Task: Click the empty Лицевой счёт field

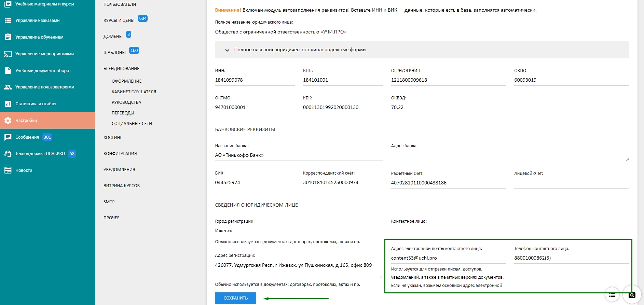Action: [x=571, y=183]
